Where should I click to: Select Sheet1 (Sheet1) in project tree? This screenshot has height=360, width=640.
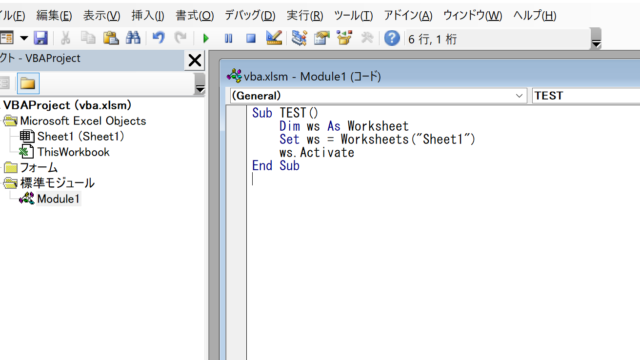(x=80, y=136)
